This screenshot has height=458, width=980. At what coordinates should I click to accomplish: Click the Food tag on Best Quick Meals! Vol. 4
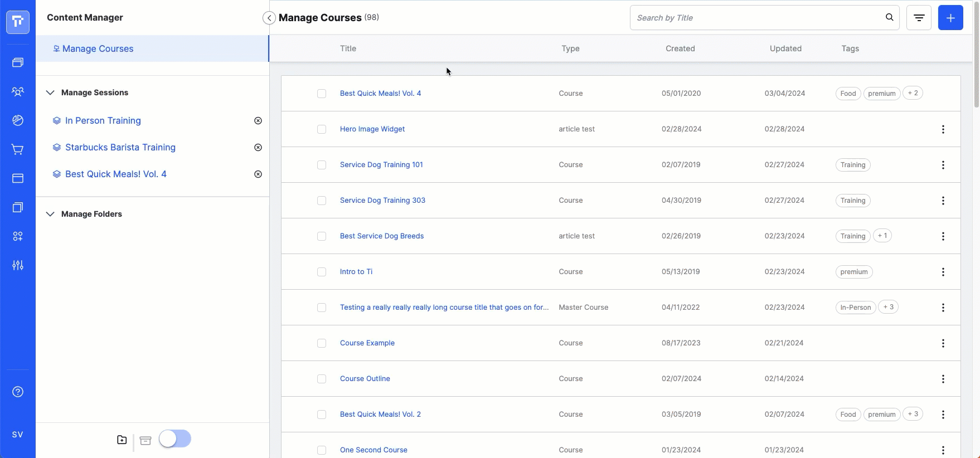(848, 94)
